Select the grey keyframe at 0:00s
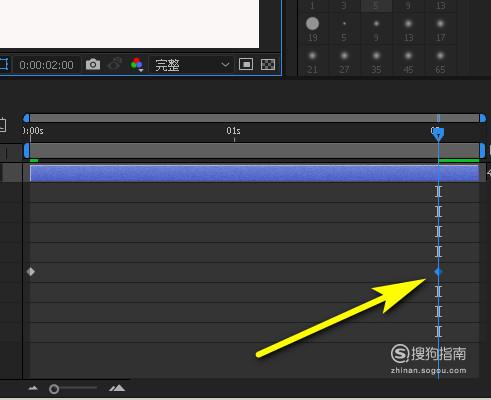Screen dimensions: 491x400 pos(31,272)
